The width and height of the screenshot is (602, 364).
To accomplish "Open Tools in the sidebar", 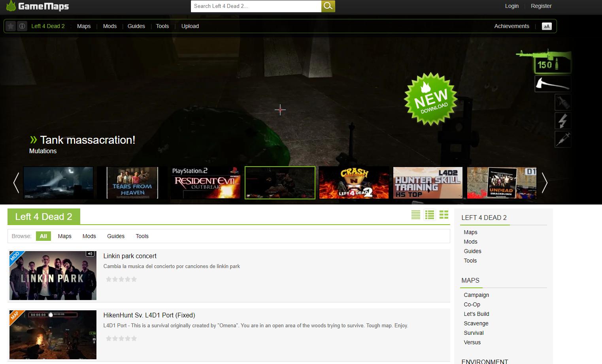I will (x=470, y=261).
